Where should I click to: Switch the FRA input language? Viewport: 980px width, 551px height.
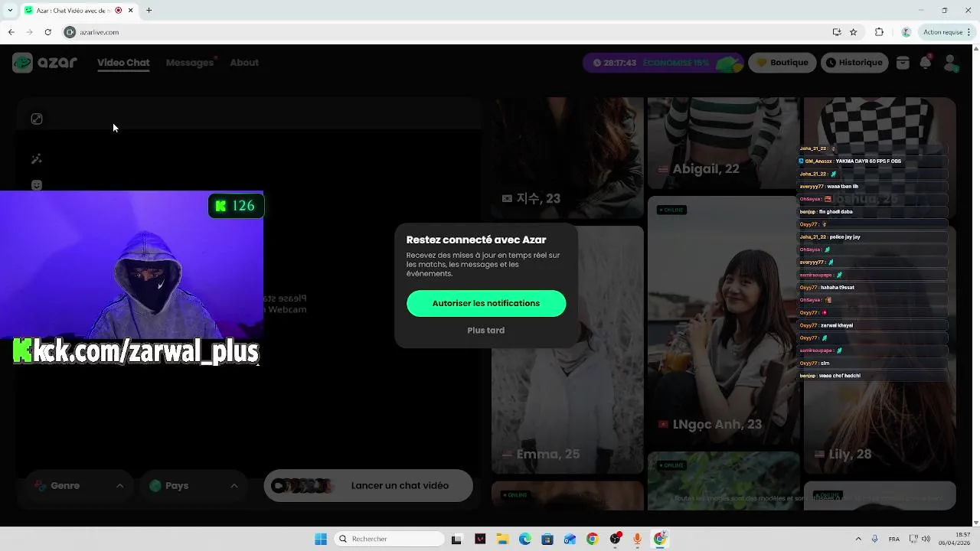click(894, 539)
